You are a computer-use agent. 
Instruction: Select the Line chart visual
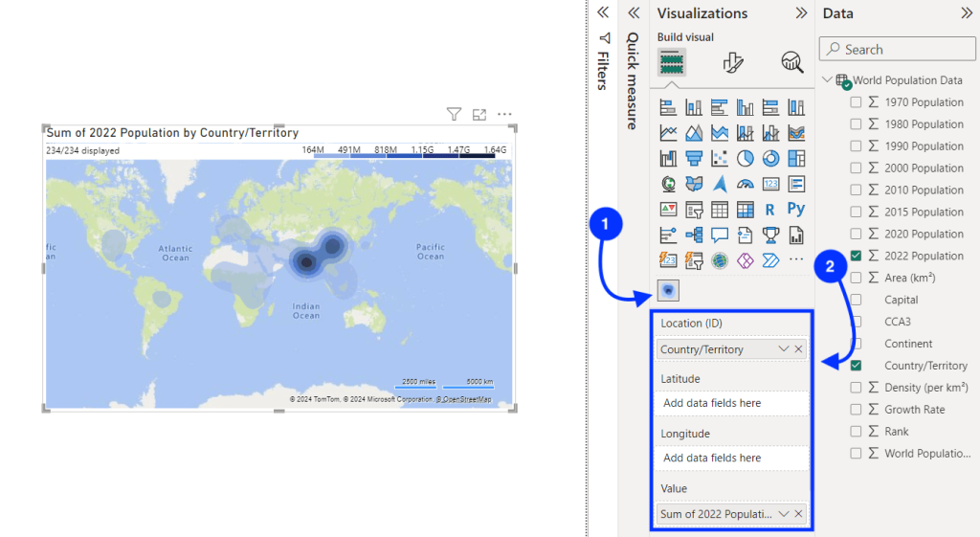click(668, 133)
